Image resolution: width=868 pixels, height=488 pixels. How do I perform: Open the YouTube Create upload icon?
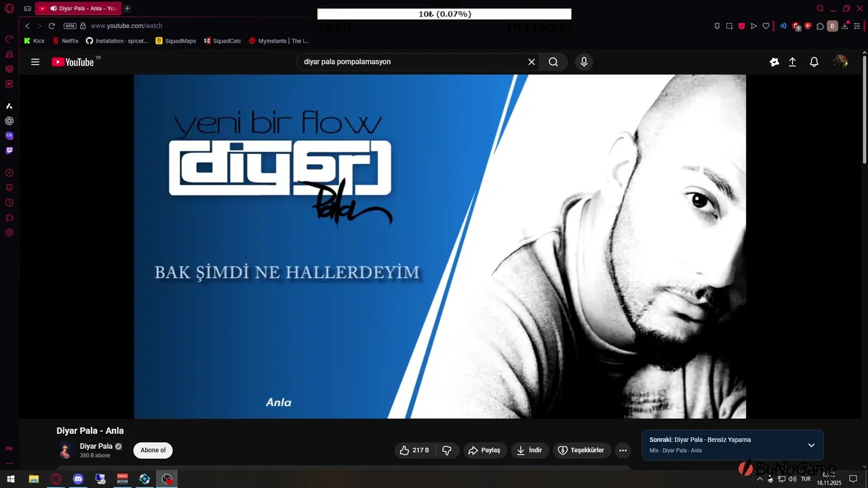[x=792, y=62]
